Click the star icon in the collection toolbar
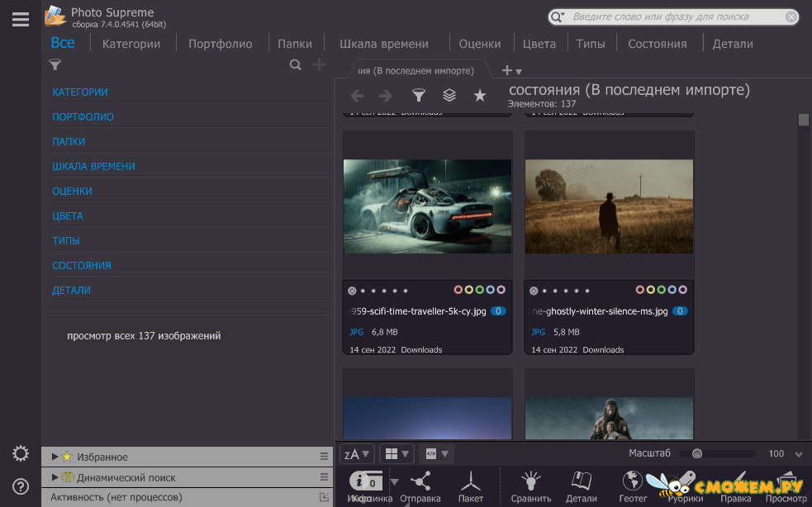 480,95
